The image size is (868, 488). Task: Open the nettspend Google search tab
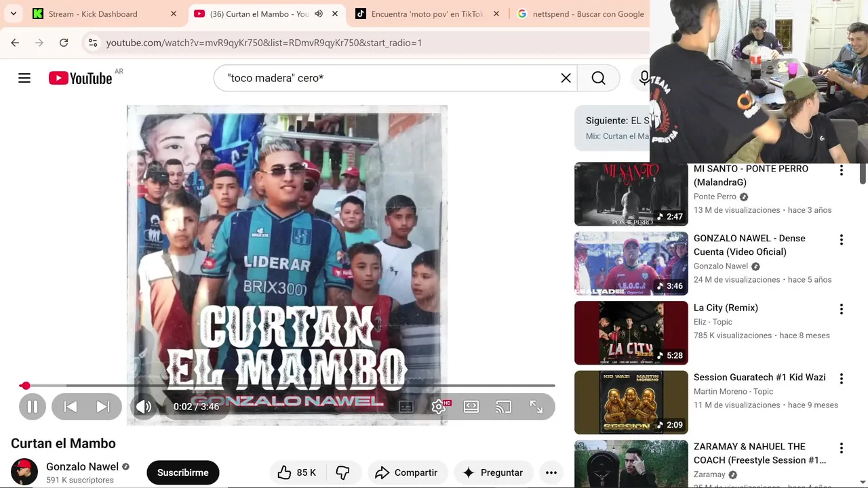[580, 14]
